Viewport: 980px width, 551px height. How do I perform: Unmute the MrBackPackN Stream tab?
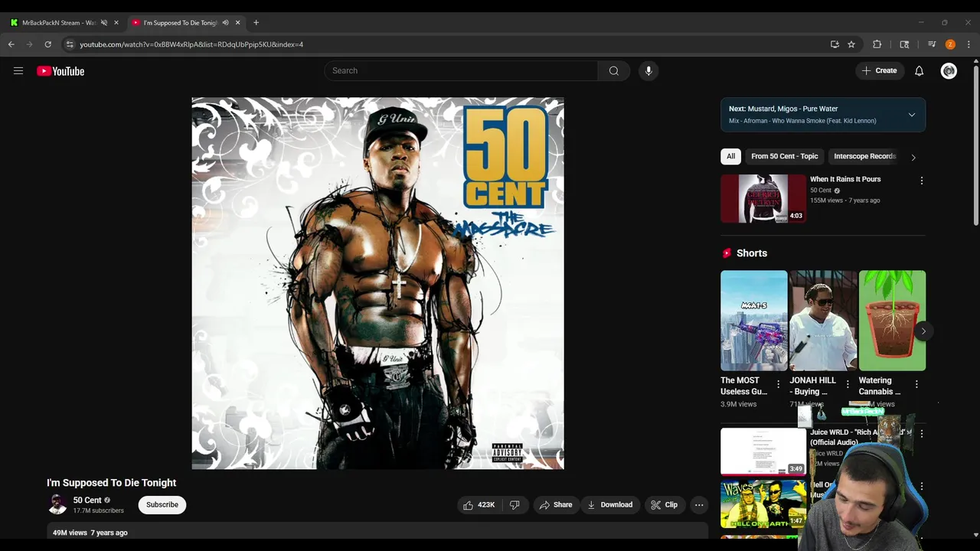[x=104, y=23]
